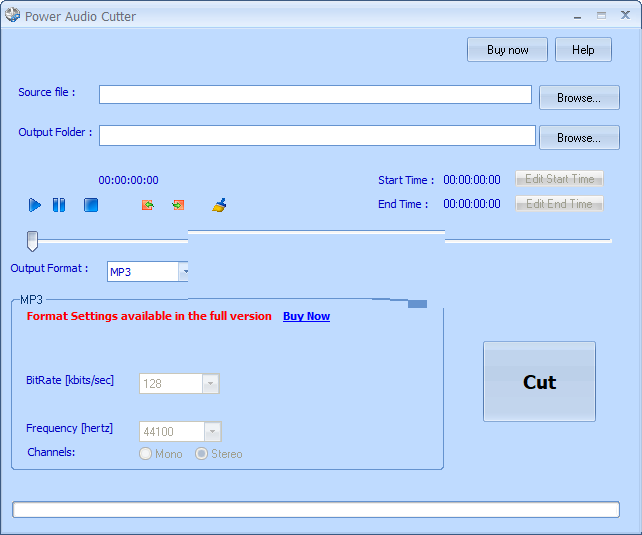Click the broom clear selection icon

click(219, 205)
